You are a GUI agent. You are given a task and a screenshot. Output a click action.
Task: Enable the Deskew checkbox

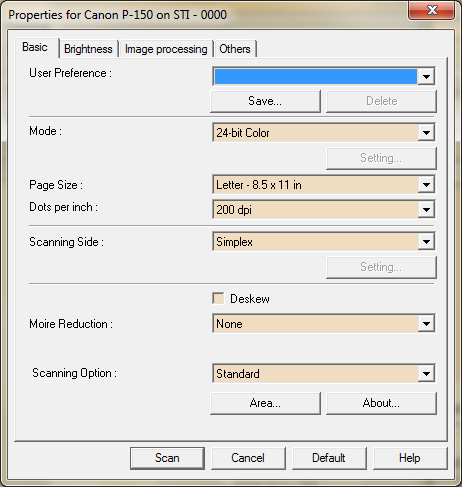click(x=218, y=298)
